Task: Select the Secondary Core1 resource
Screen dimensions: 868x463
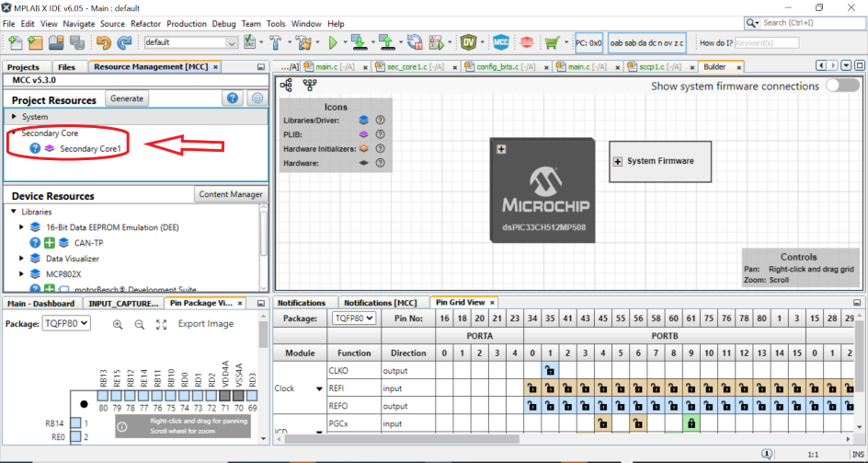Action: (x=90, y=148)
